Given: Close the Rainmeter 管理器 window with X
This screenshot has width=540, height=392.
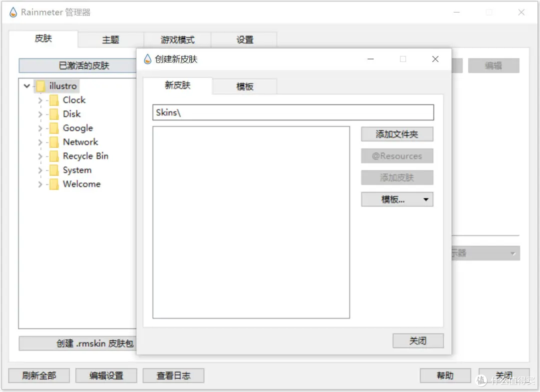Looking at the screenshot, I should coord(521,12).
